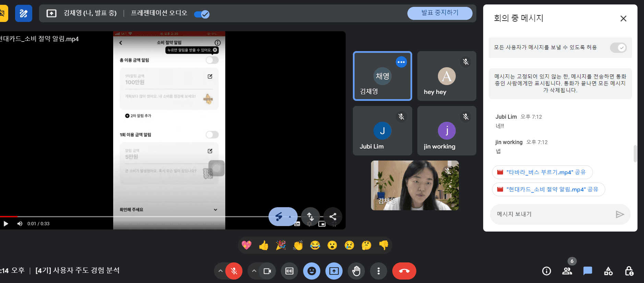Open options on 김채영 tile
Viewport: 644px width, 283px height.
pos(401,62)
